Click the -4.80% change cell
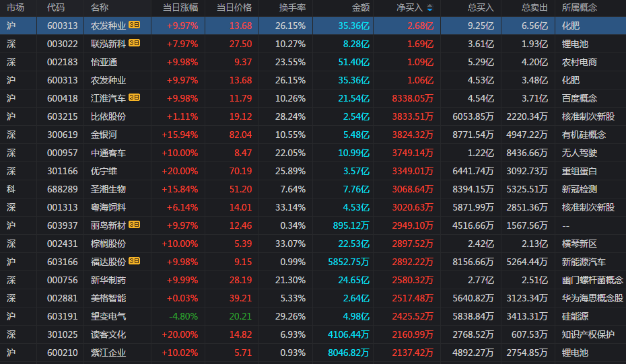 pyautogui.click(x=184, y=316)
